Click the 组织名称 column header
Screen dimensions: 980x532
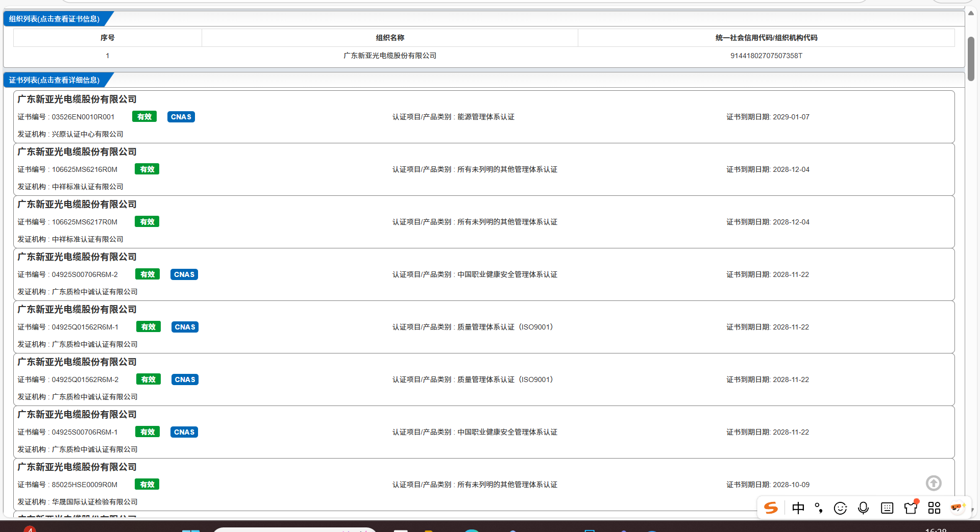click(x=390, y=38)
